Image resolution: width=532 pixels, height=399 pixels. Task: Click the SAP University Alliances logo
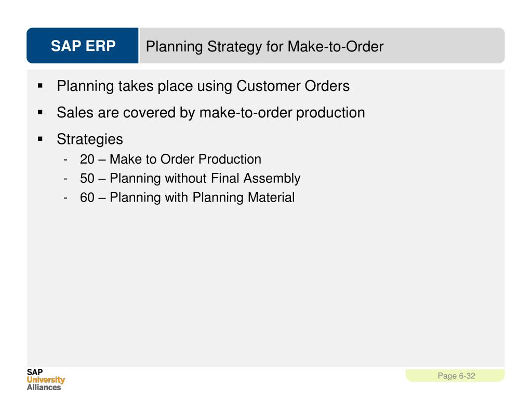[x=46, y=380]
